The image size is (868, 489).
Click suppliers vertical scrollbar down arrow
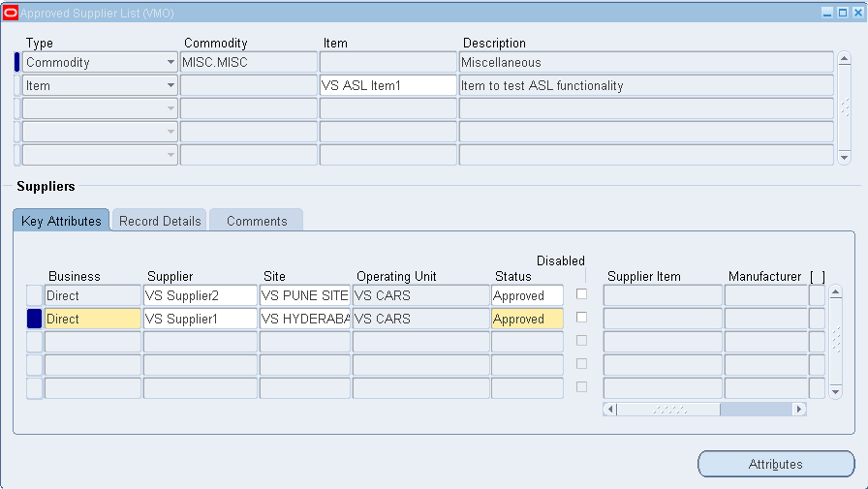click(836, 391)
